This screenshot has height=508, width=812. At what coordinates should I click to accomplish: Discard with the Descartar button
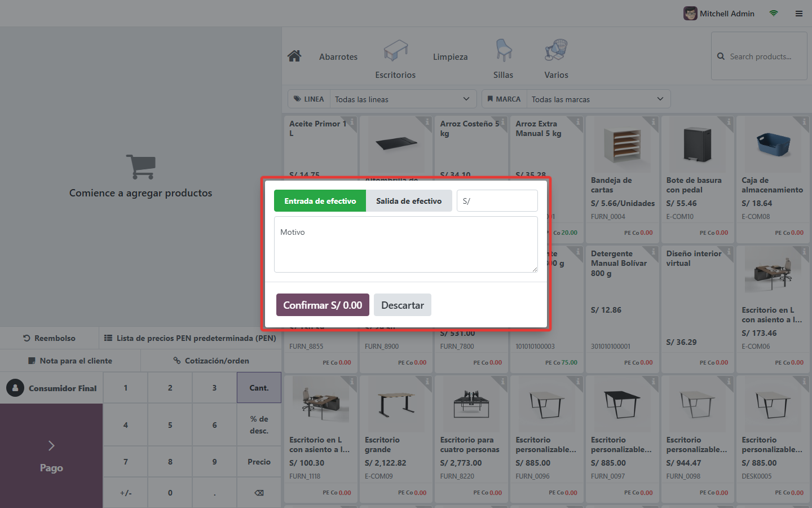tap(402, 305)
